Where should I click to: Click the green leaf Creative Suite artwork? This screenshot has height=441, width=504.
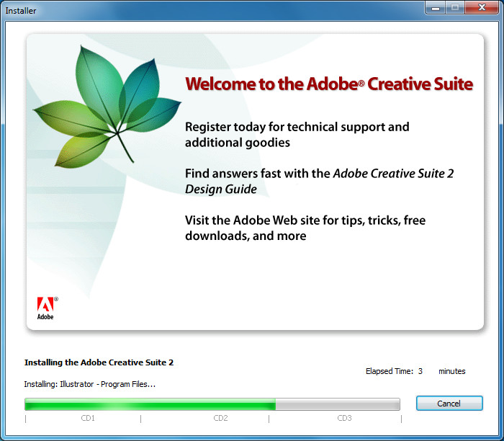107,106
